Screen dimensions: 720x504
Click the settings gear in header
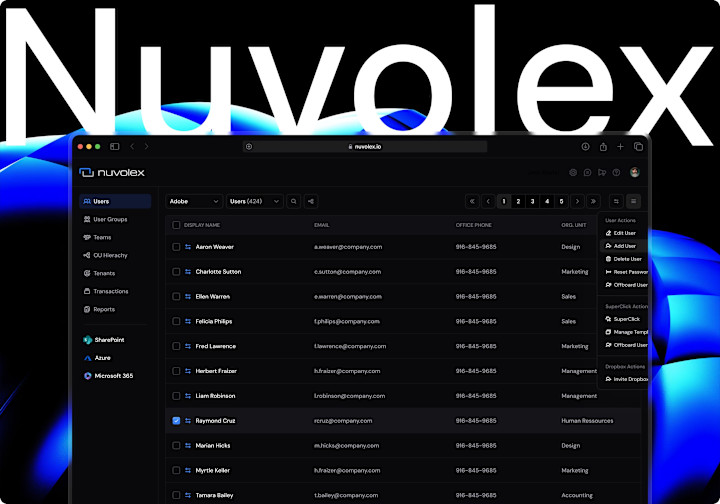pos(573,173)
